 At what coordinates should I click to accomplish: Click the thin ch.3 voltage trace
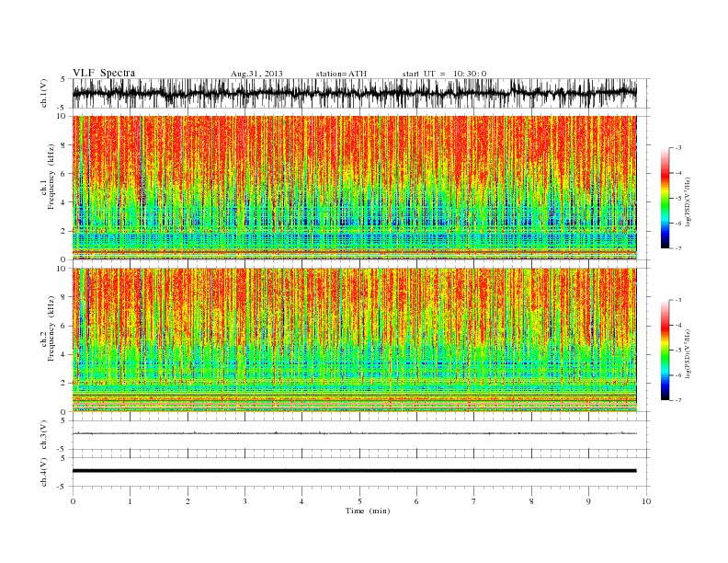coord(354,433)
